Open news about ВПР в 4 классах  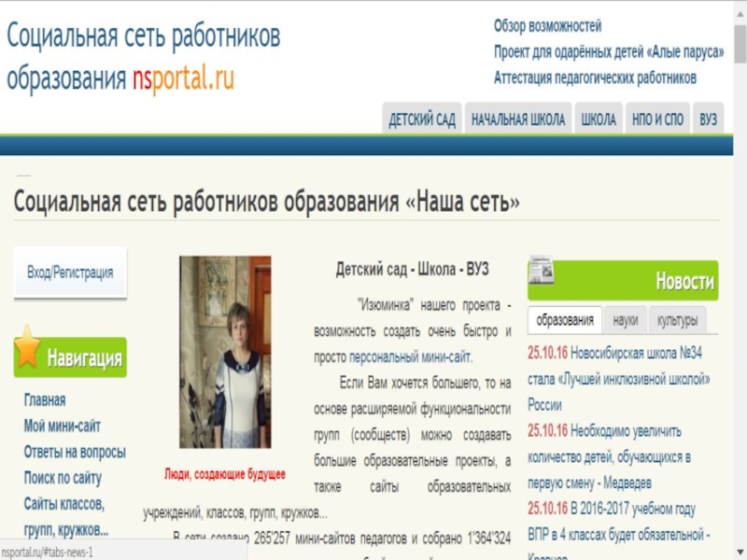[619, 530]
